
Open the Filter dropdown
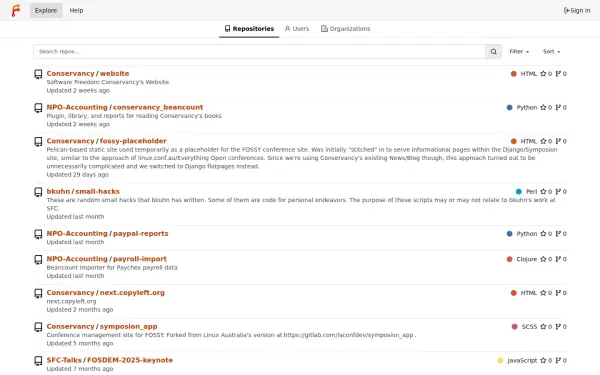click(519, 52)
